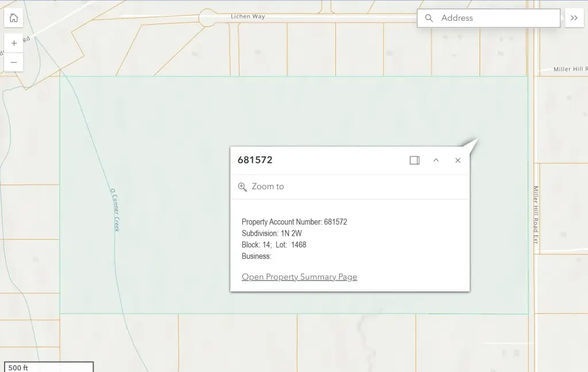Collapse the popup using the up chevron
Screen dimensions: 588x372
[x=436, y=160]
